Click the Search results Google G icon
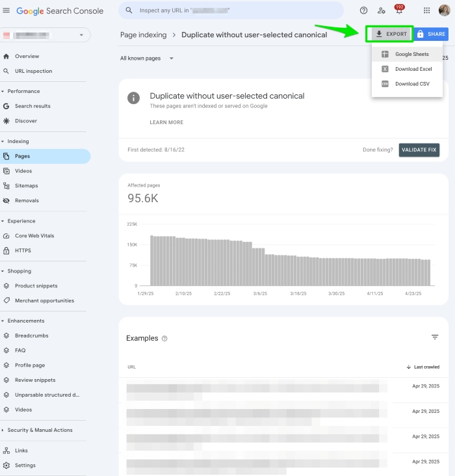The height and width of the screenshot is (476, 455). (x=6, y=106)
